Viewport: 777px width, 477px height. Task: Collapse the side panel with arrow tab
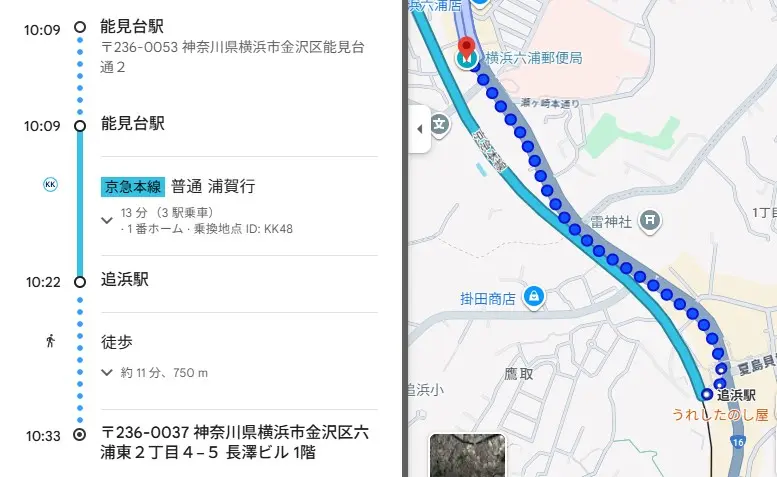tap(420, 129)
